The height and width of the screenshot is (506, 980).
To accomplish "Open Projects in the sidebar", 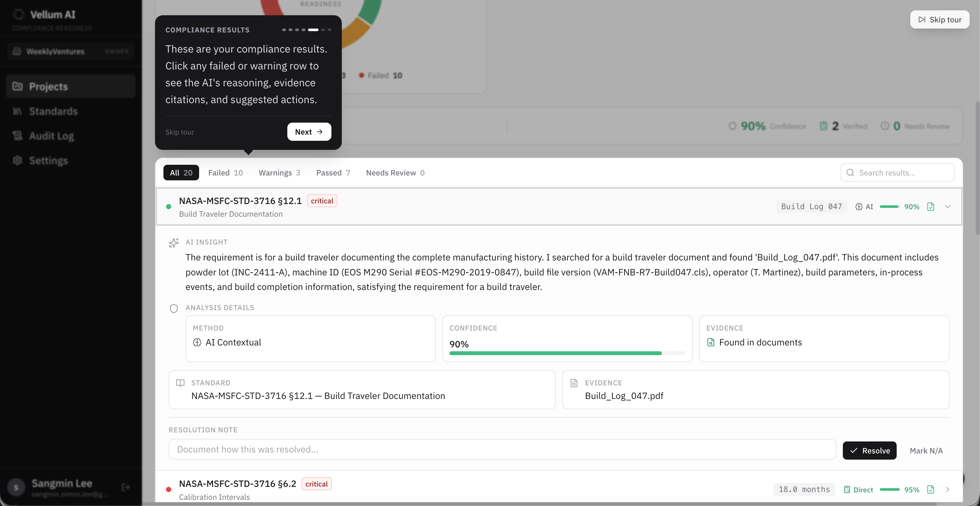I will 71,86.
